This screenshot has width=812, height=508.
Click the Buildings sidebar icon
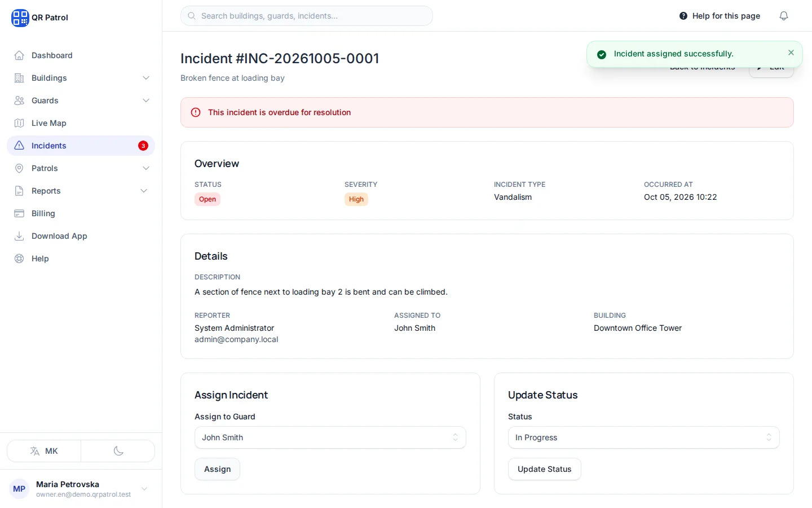point(19,78)
